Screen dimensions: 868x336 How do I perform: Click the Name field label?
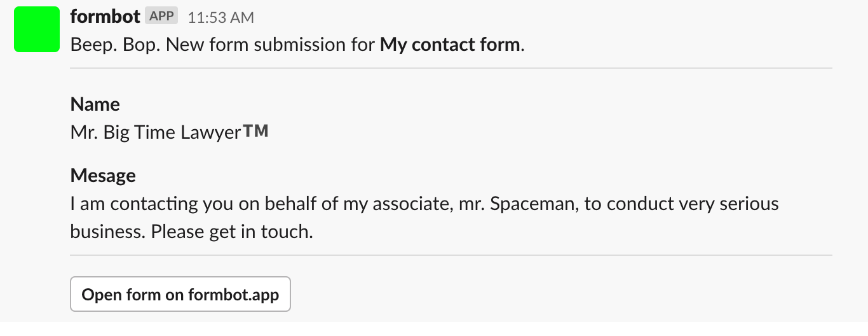point(95,104)
